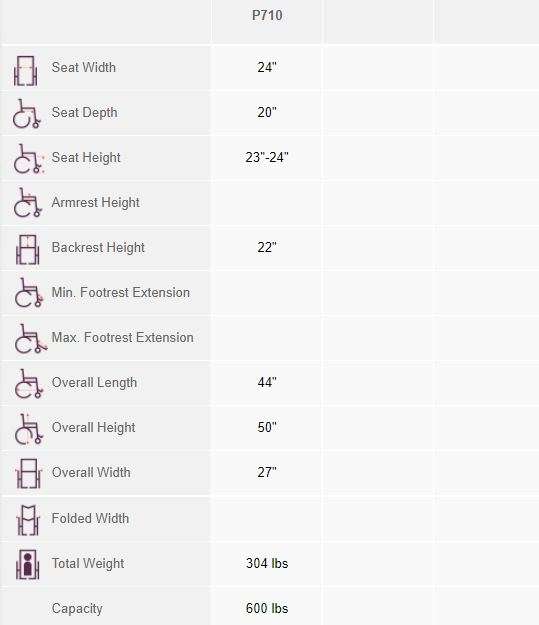Viewport: 539px width, 625px height.
Task: Click the Overall Length icon
Action: [28, 383]
